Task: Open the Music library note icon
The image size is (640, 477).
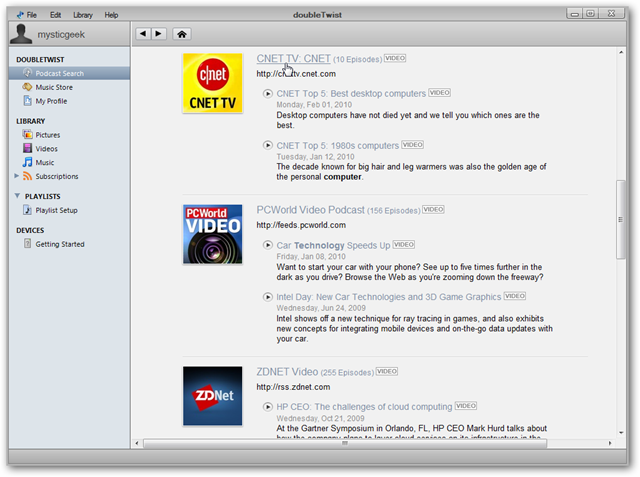Action: 27,162
